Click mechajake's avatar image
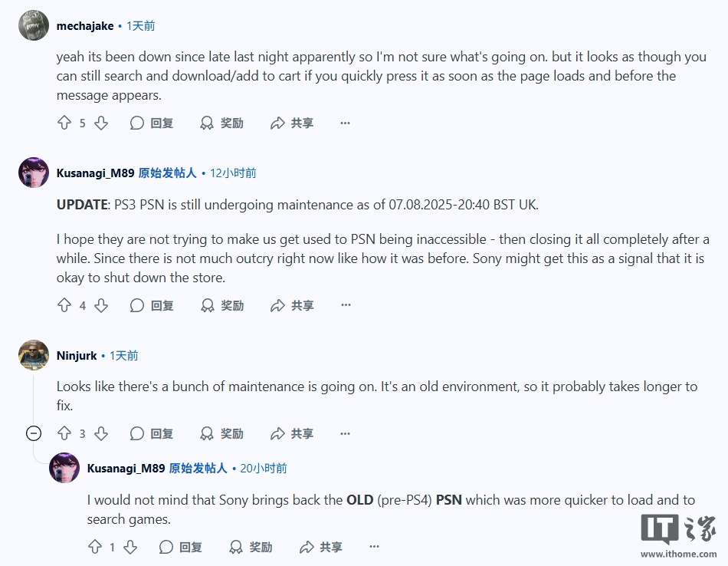Viewport: 728px width, 566px height. coord(34,26)
